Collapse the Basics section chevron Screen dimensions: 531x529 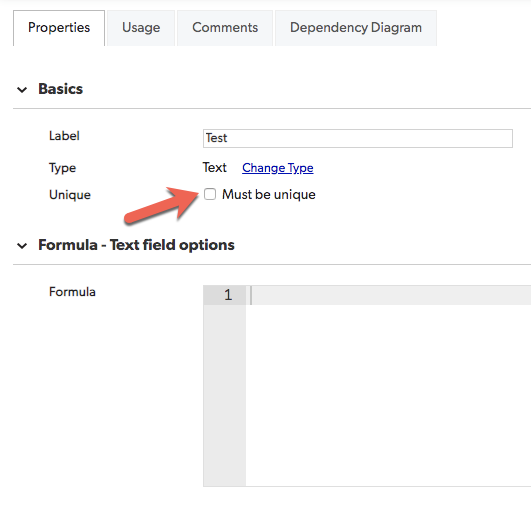pos(22,90)
